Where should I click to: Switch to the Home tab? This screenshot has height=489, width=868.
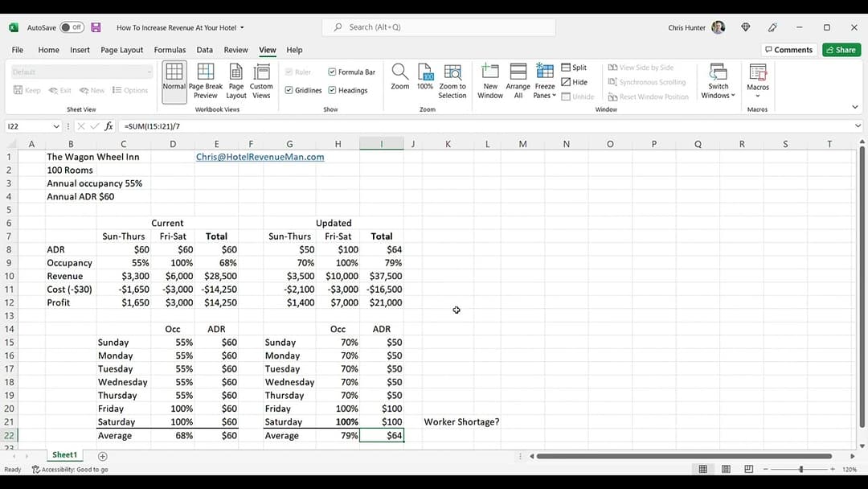[49, 50]
